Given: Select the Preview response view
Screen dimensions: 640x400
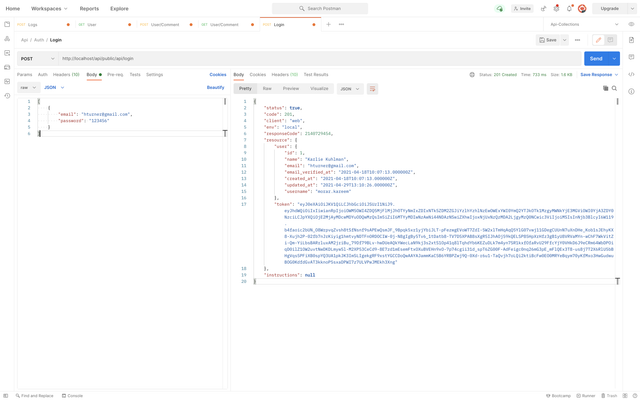Looking at the screenshot, I should point(291,89).
